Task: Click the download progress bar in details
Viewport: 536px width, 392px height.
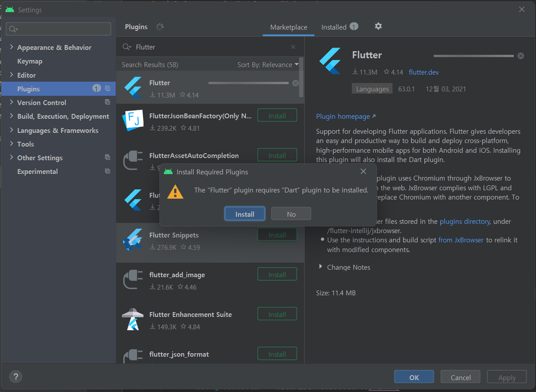Action: [x=473, y=56]
